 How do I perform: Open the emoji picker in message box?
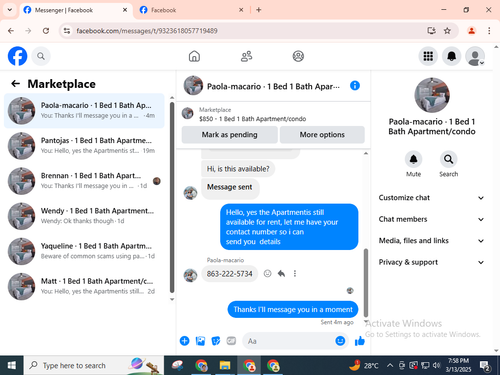point(340,341)
